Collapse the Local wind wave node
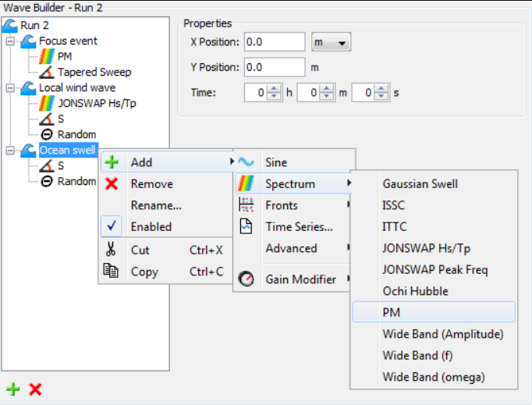The image size is (532, 405). coord(10,88)
